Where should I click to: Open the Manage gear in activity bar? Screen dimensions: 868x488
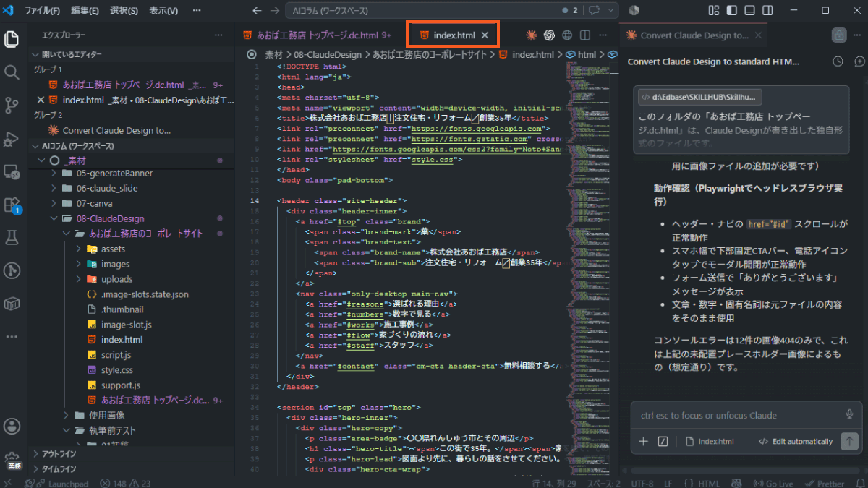tap(12, 458)
